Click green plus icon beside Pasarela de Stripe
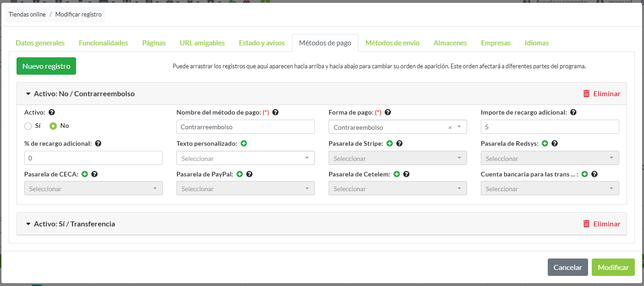644x286 pixels. (x=390, y=143)
